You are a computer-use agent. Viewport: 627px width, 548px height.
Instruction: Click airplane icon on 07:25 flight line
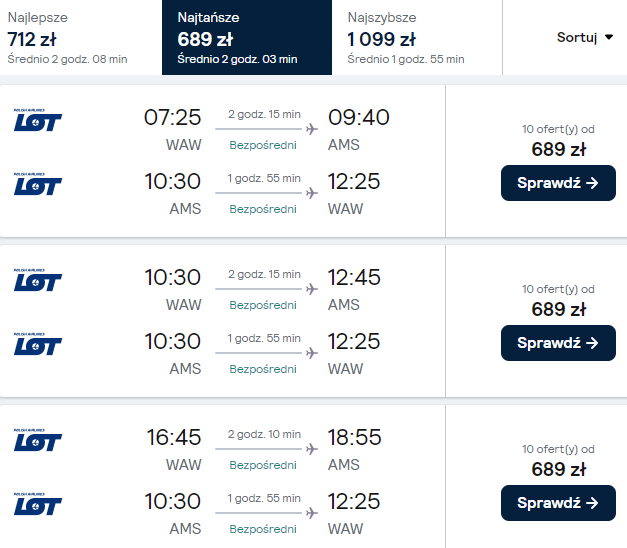pos(311,129)
